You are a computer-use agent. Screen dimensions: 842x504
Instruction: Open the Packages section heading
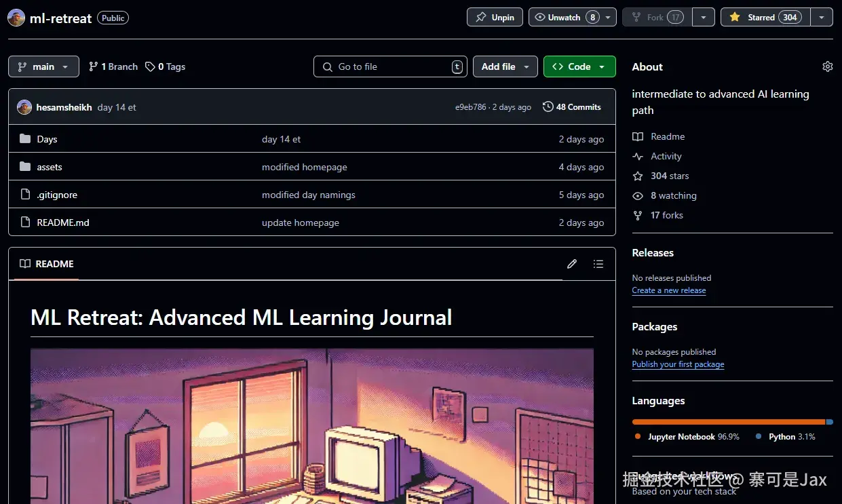(655, 327)
